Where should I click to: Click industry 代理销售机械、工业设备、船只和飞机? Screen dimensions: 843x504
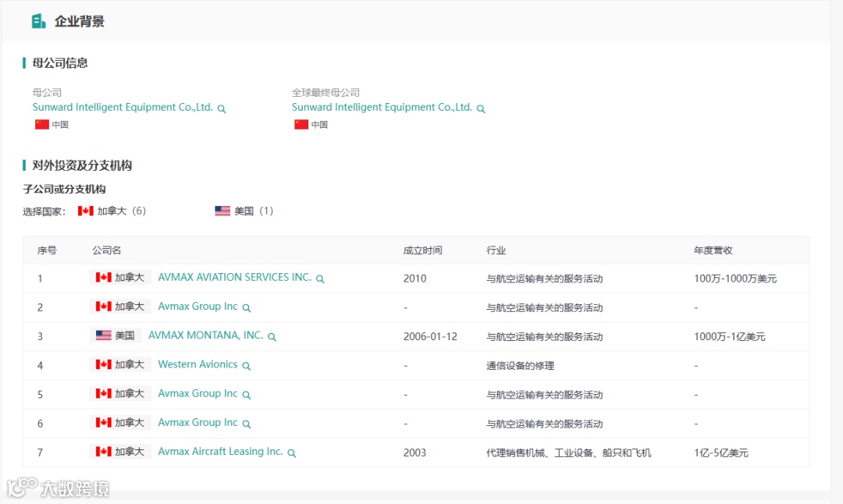(x=568, y=453)
